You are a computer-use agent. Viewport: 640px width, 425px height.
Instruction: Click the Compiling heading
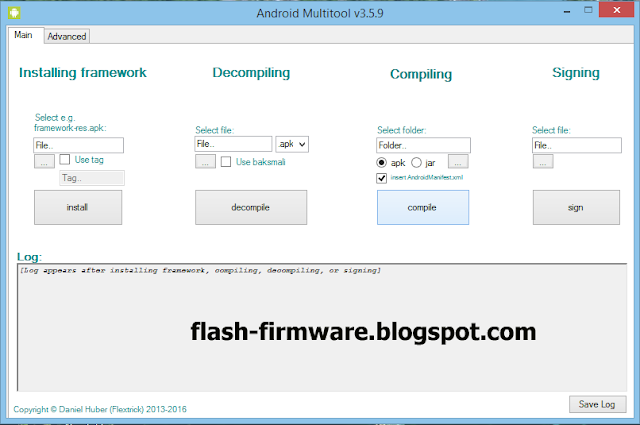pos(421,74)
